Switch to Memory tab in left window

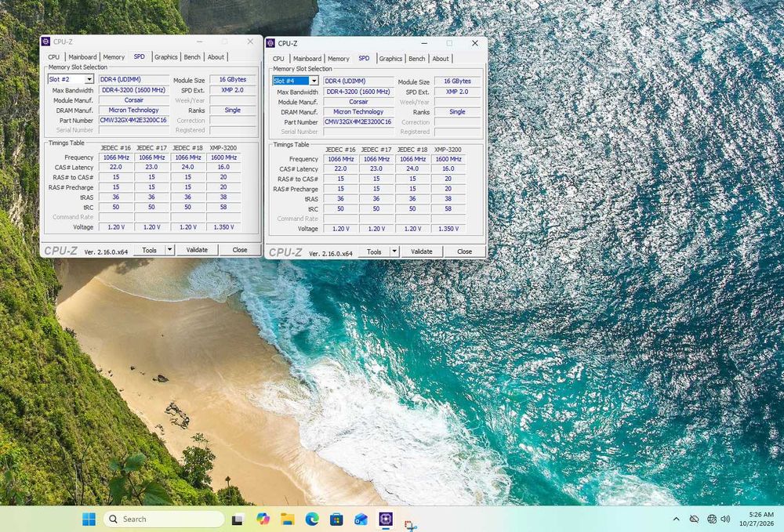(x=114, y=57)
